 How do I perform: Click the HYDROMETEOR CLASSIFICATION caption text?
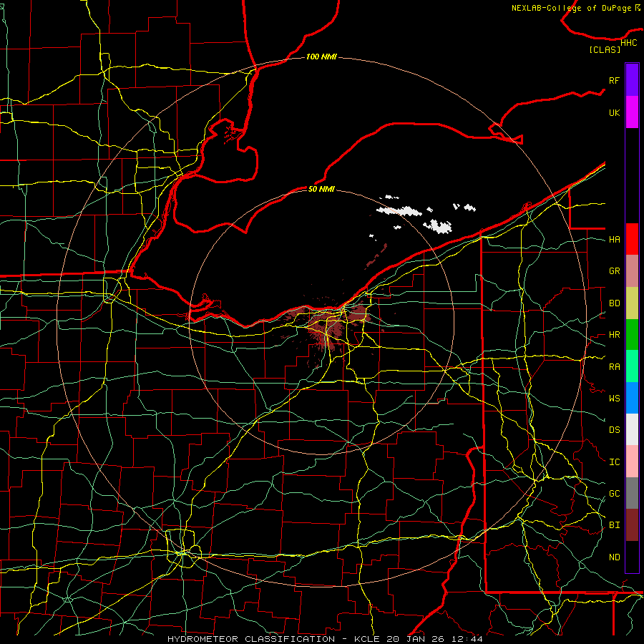pos(251,639)
